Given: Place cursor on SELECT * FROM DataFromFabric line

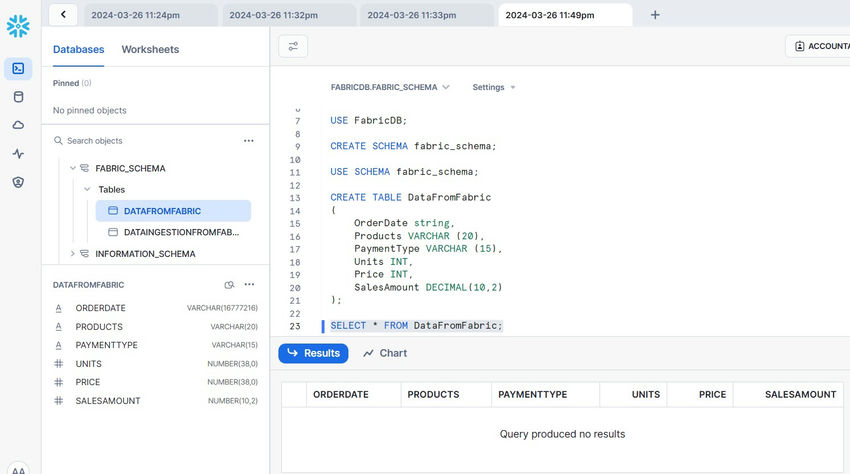Looking at the screenshot, I should [x=416, y=325].
